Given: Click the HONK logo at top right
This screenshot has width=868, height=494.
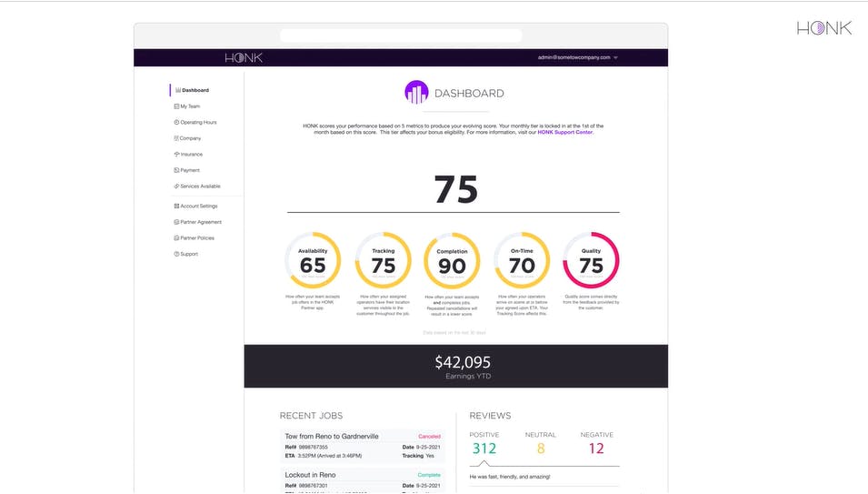Looking at the screenshot, I should 823,28.
